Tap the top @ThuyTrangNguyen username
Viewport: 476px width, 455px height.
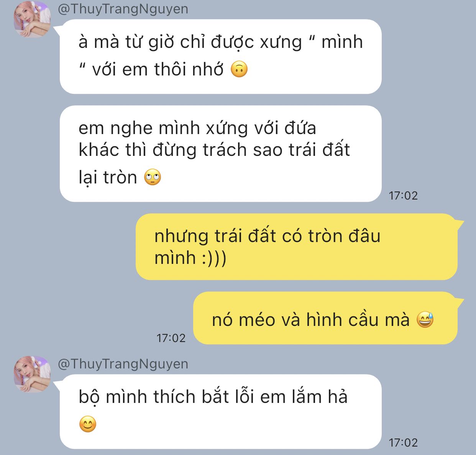coord(123,9)
